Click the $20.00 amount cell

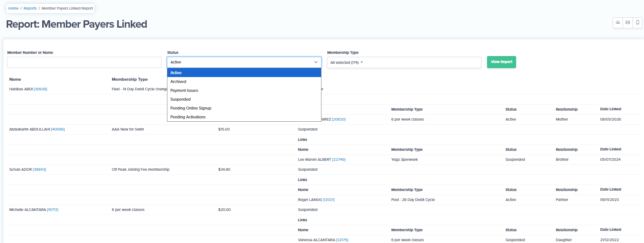tap(224, 210)
